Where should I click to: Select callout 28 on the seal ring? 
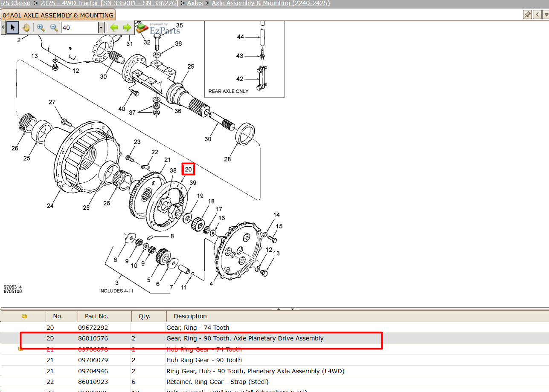tap(228, 159)
